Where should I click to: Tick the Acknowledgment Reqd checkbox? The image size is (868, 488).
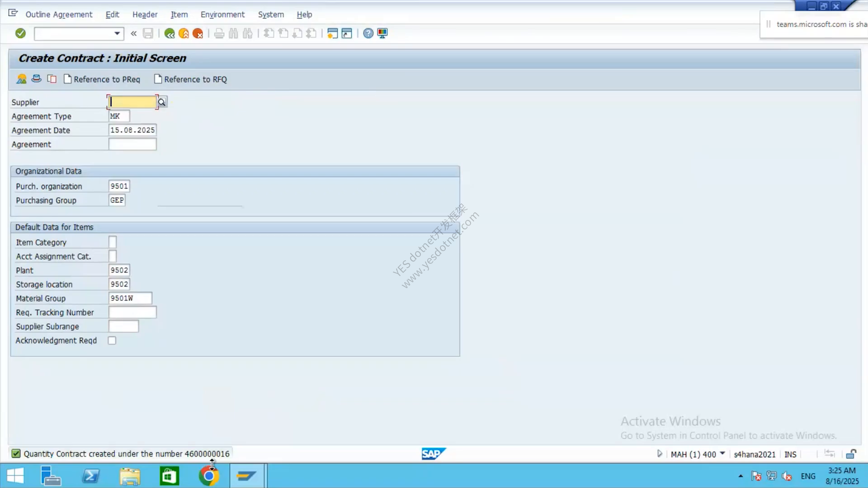(112, 341)
